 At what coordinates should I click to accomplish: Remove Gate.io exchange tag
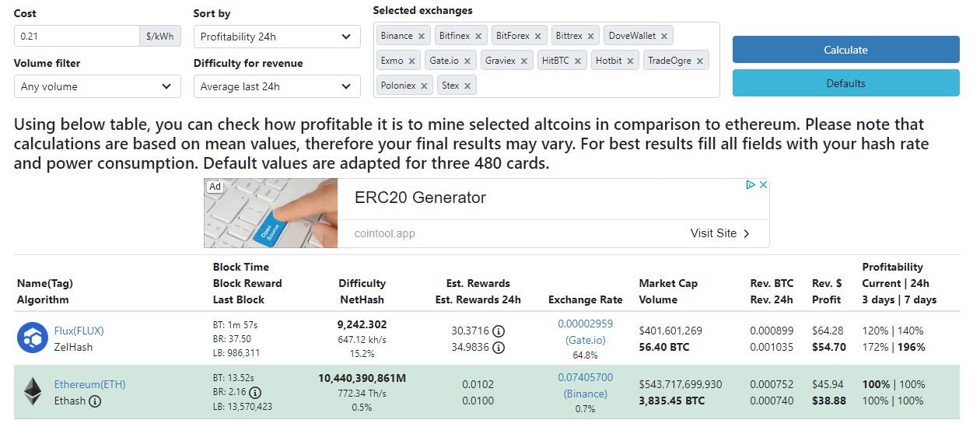(467, 61)
